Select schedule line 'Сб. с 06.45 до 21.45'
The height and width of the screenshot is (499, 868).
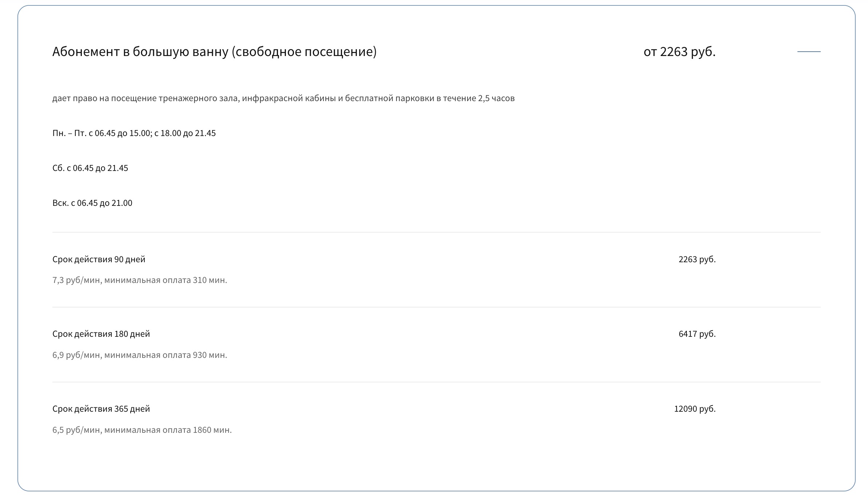point(90,168)
